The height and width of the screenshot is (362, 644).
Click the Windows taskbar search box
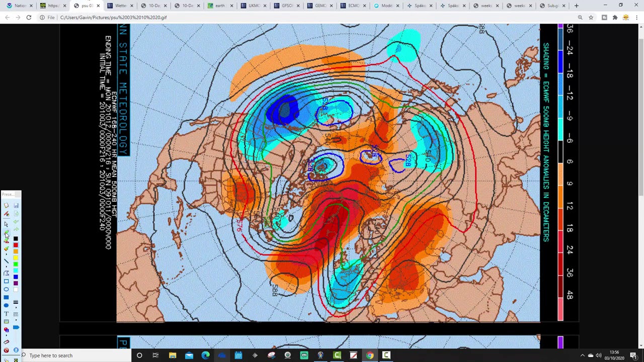(x=75, y=355)
